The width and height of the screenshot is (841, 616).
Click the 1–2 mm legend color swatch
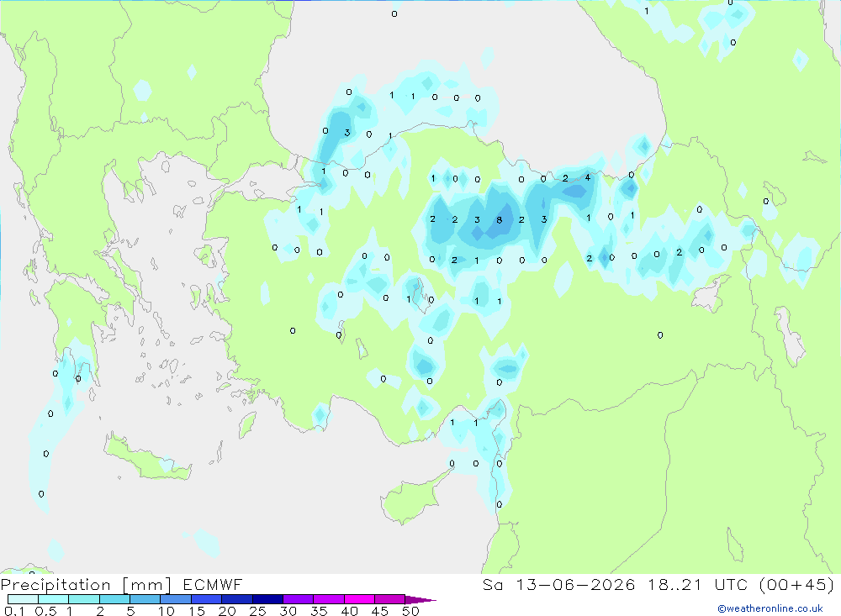pyautogui.click(x=84, y=599)
